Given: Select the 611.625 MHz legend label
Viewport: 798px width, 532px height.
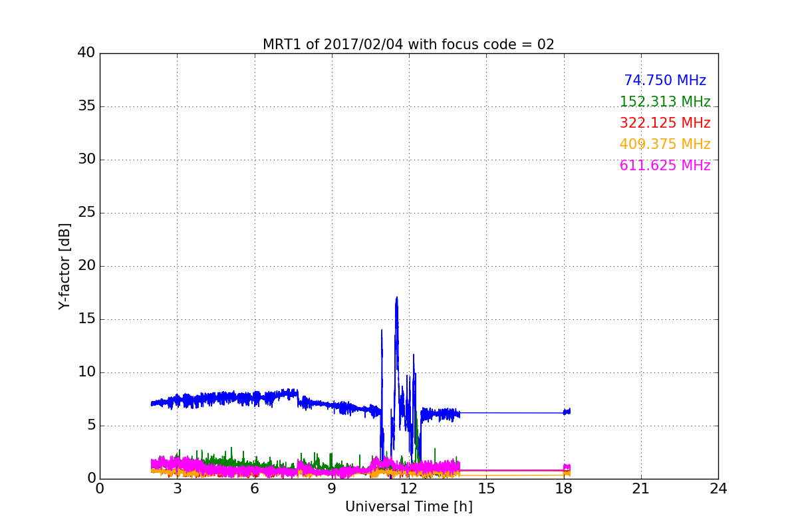Looking at the screenshot, I should [665, 166].
